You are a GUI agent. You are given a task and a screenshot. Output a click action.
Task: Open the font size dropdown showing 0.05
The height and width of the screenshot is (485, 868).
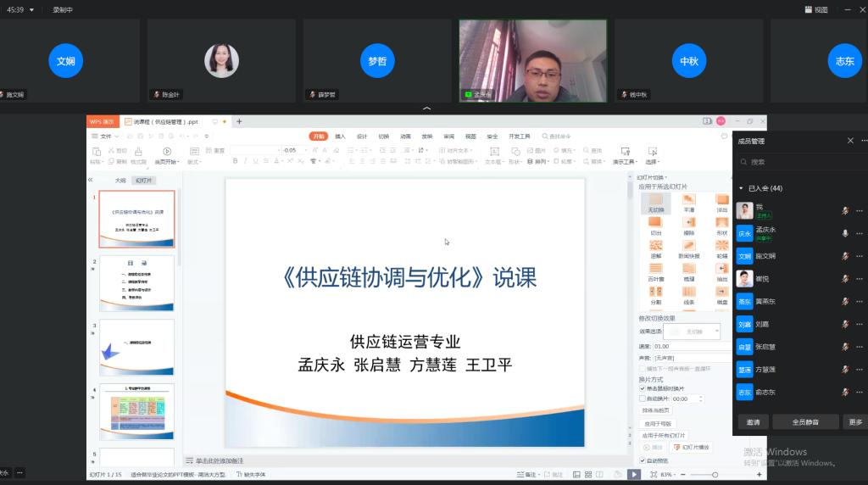306,150
